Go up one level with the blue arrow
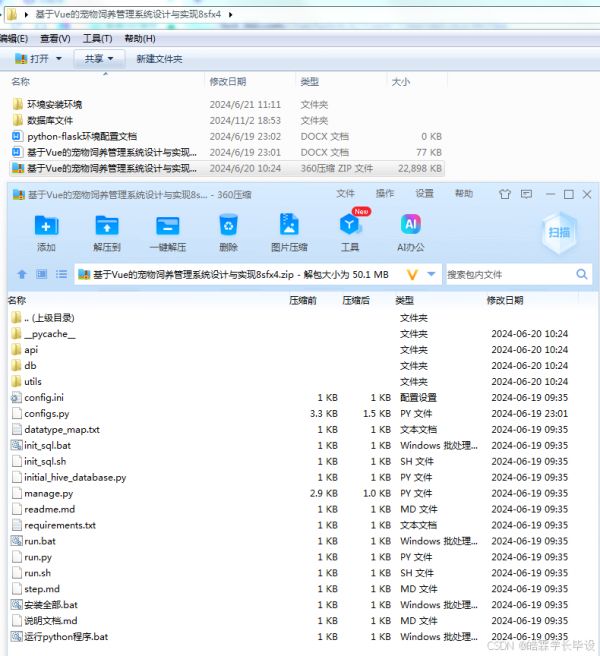The width and height of the screenshot is (600, 656). pyautogui.click(x=22, y=274)
